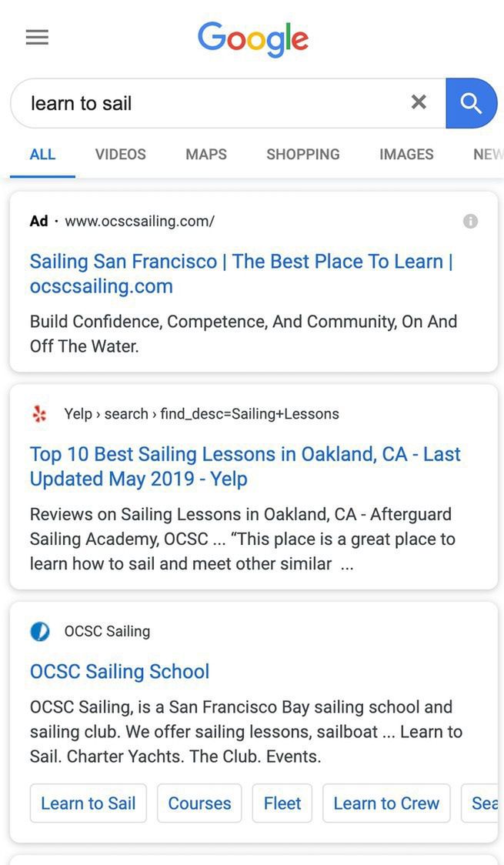The image size is (504, 865).
Task: Click the Yelp favicon icon
Action: point(39,414)
